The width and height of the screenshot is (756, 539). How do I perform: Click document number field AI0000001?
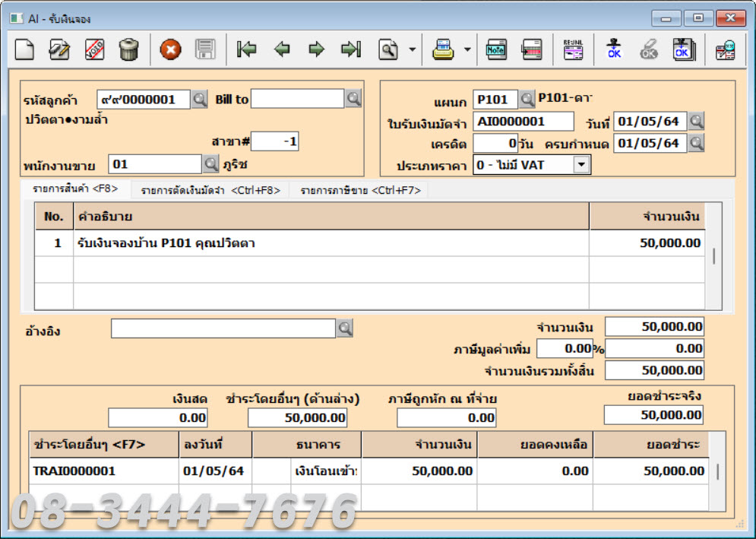524,121
